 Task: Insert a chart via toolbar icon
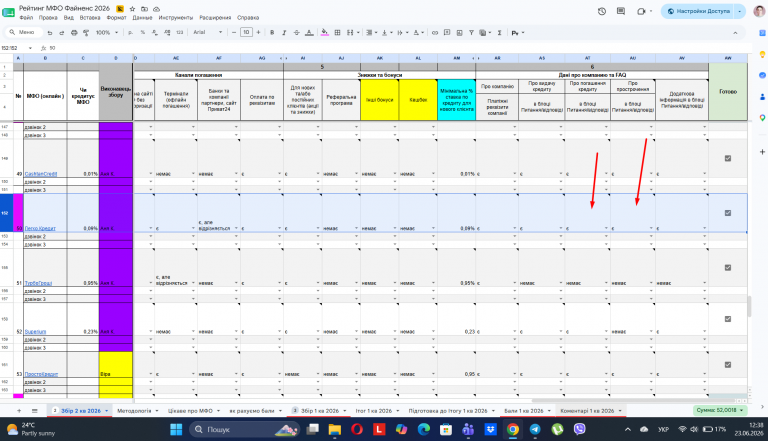click(459, 33)
